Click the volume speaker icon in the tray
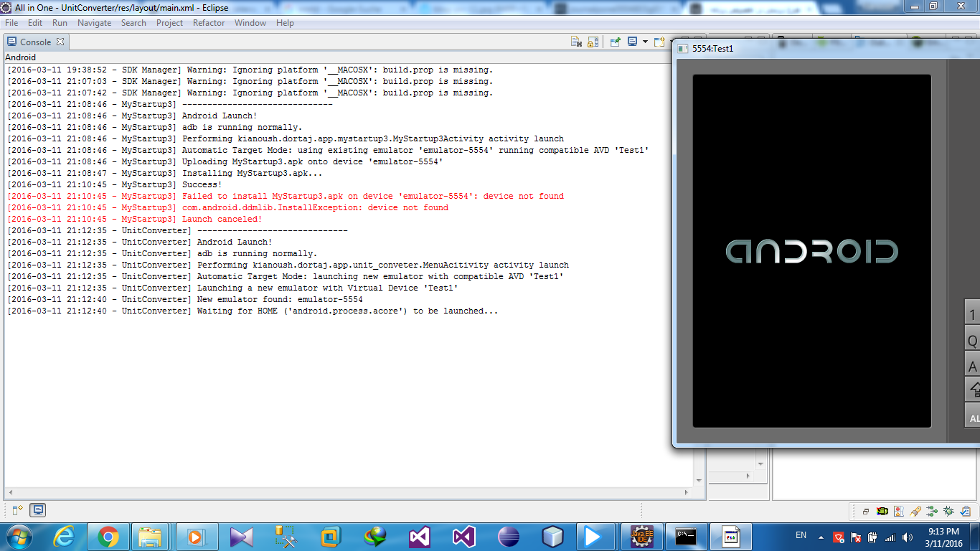 (x=908, y=537)
